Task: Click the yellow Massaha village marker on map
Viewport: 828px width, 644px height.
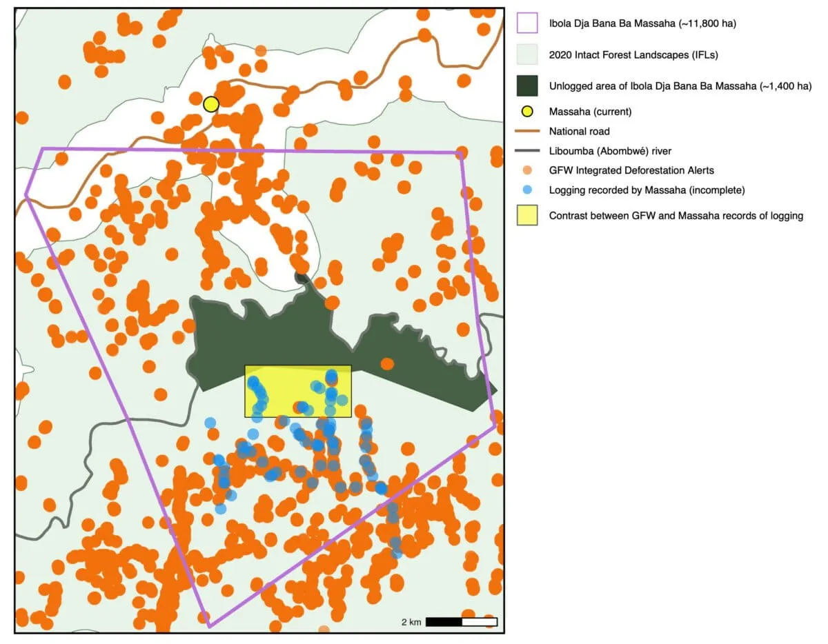Action: (x=211, y=104)
